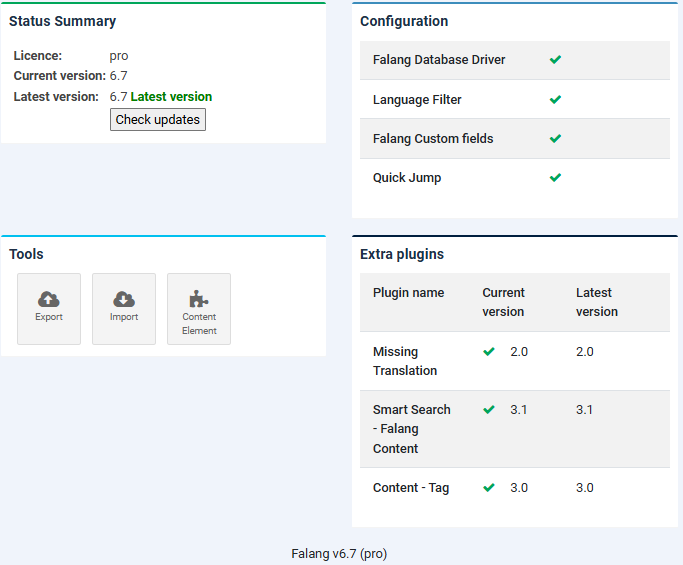Click Content - Tag latest version 3.0
The width and height of the screenshot is (683, 565).
pos(585,487)
